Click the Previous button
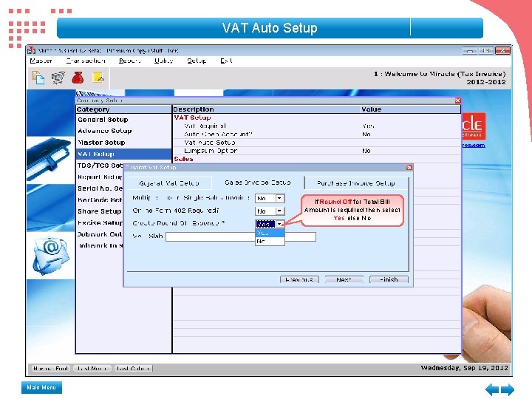Viewport: 532px width, 399px height. pyautogui.click(x=299, y=279)
